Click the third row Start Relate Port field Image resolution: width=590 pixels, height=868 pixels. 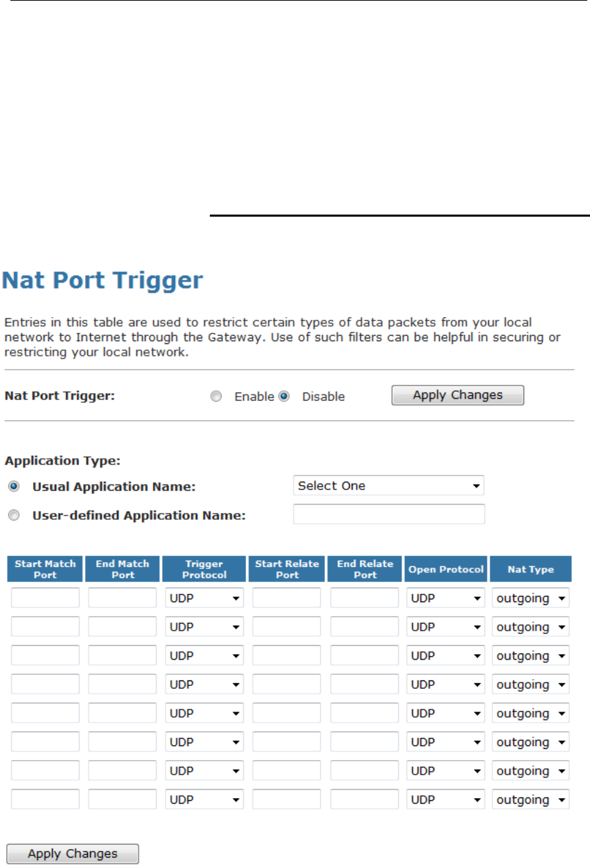click(x=287, y=655)
